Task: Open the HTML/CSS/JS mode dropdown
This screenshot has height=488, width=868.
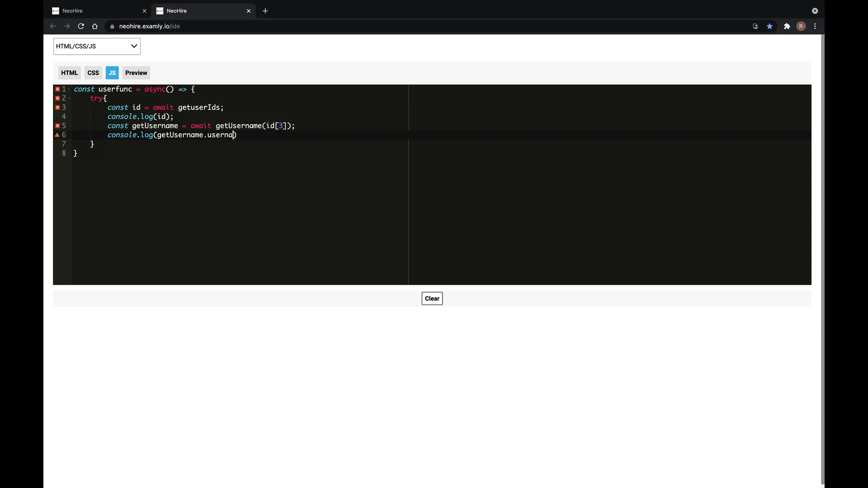Action: click(96, 46)
